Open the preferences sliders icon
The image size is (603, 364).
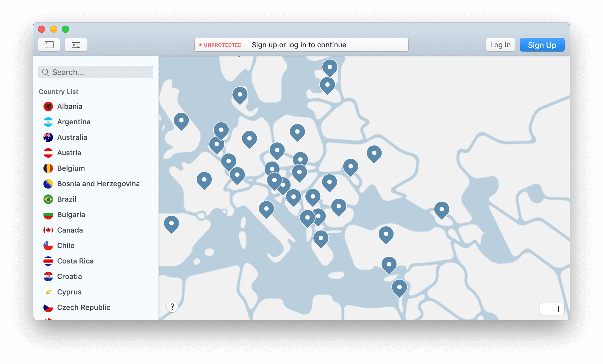76,45
